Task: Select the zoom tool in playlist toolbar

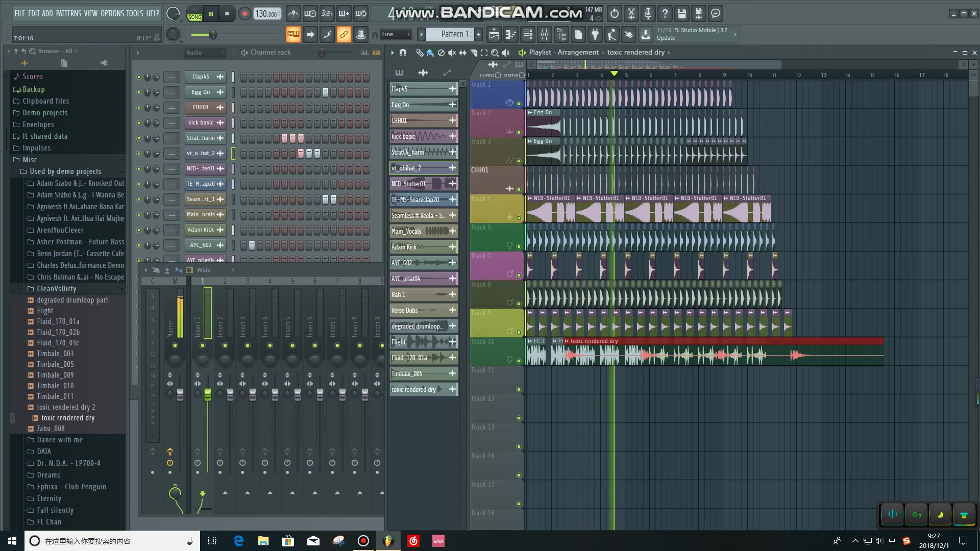Action: coord(494,53)
